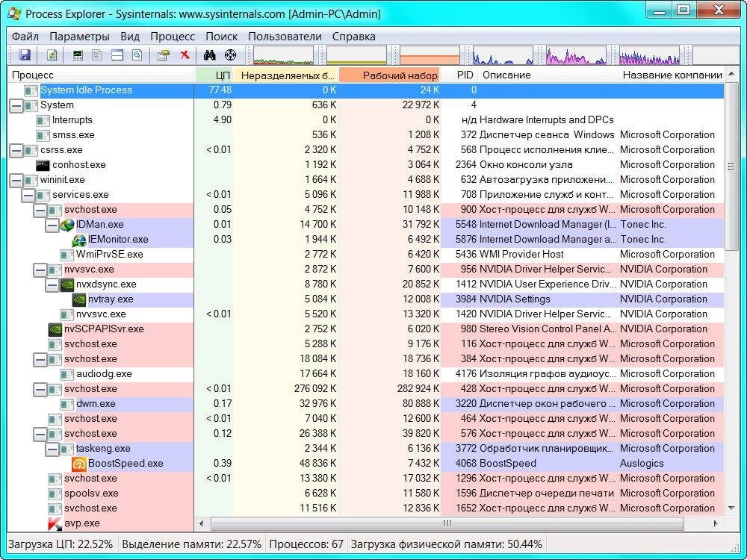Click the spoolsv.exe process icon
Viewport: 747px width, 560px height.
pyautogui.click(x=55, y=494)
